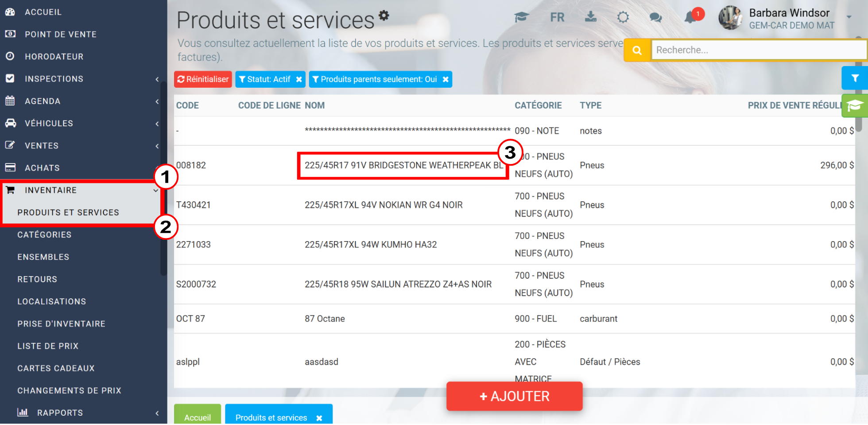Click the notifications bell icon

tap(690, 18)
